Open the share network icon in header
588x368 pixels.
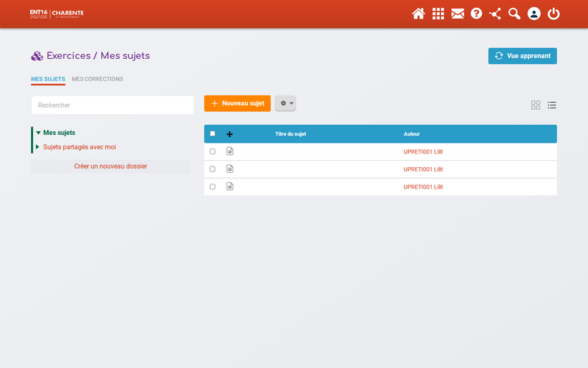[x=495, y=14]
